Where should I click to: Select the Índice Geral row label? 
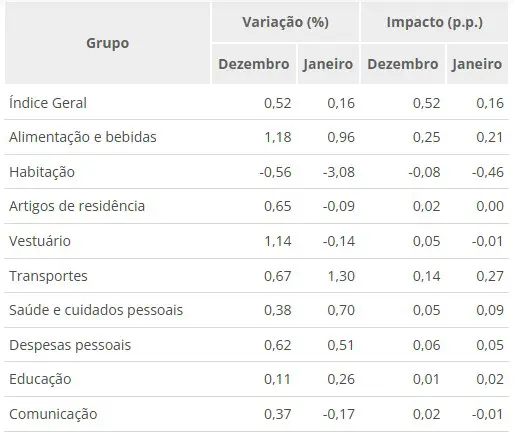(48, 103)
